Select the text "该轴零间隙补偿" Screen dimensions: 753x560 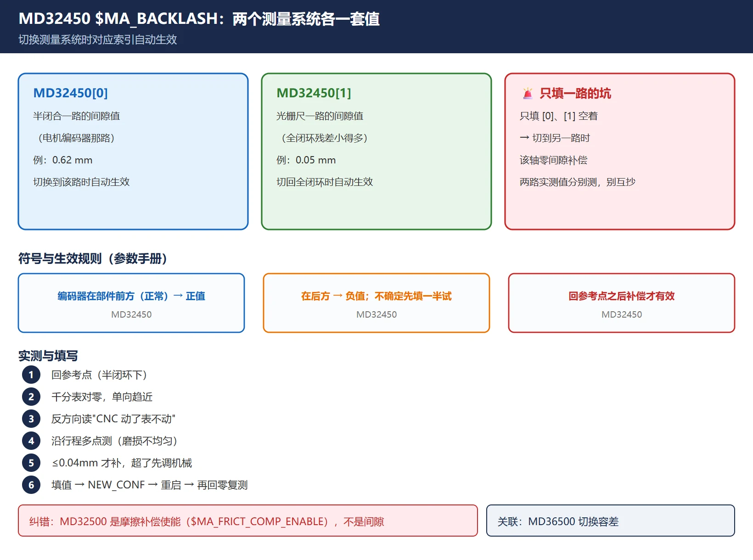pos(554,160)
